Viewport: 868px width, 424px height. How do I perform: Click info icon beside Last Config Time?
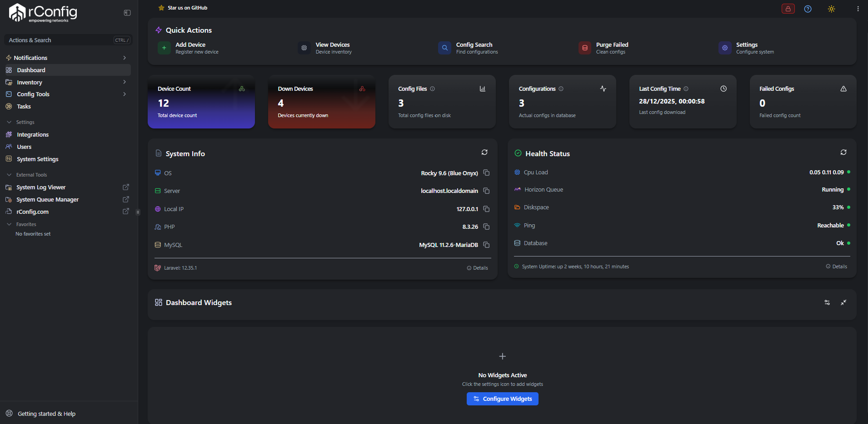pyautogui.click(x=686, y=89)
